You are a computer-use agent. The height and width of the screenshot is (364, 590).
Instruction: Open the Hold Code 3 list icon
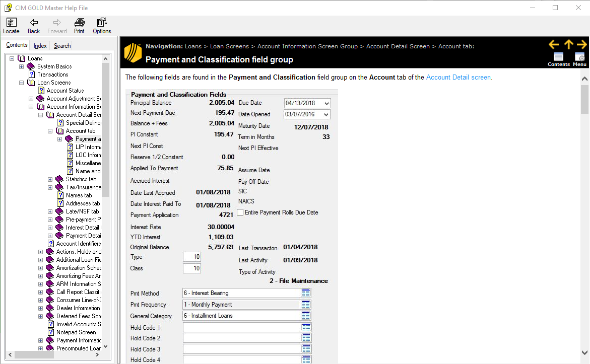coord(306,349)
